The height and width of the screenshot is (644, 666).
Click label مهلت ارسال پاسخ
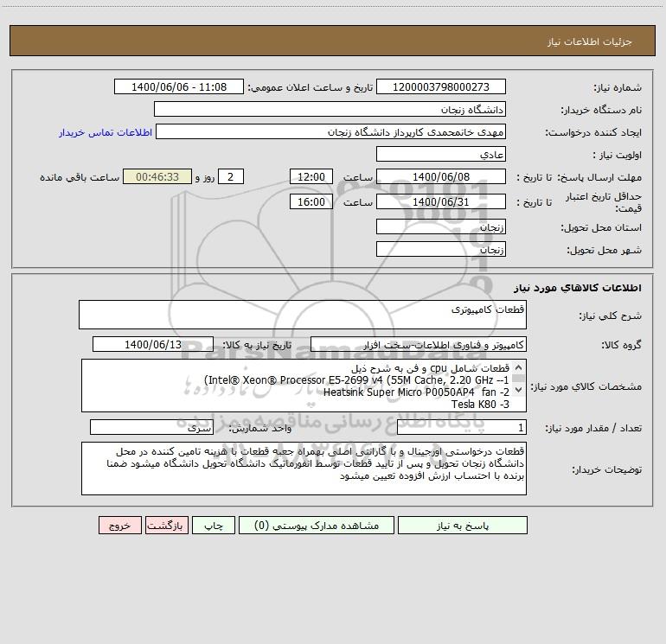click(599, 177)
